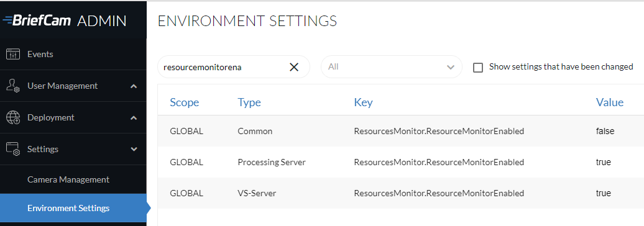Click the Deployment globe icon
The width and height of the screenshot is (644, 226).
pos(13,117)
